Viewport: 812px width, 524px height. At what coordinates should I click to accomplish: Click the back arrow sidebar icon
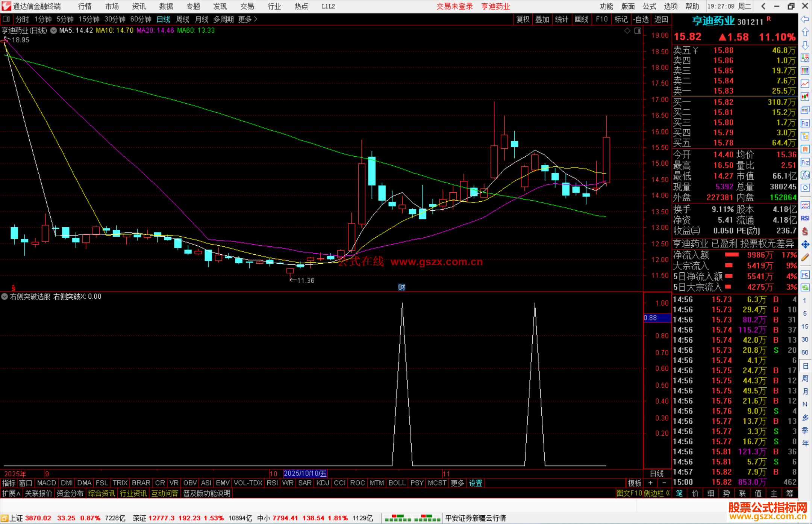[805, 19]
